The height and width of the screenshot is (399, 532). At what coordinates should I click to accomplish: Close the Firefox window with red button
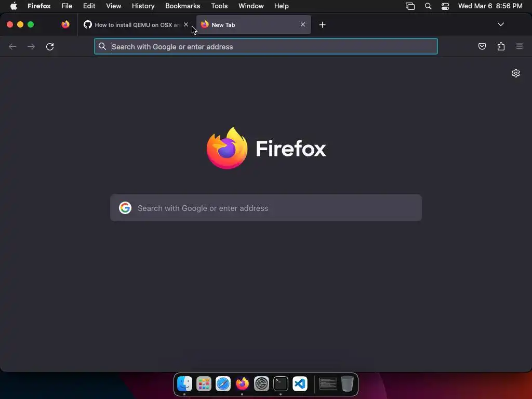point(10,24)
